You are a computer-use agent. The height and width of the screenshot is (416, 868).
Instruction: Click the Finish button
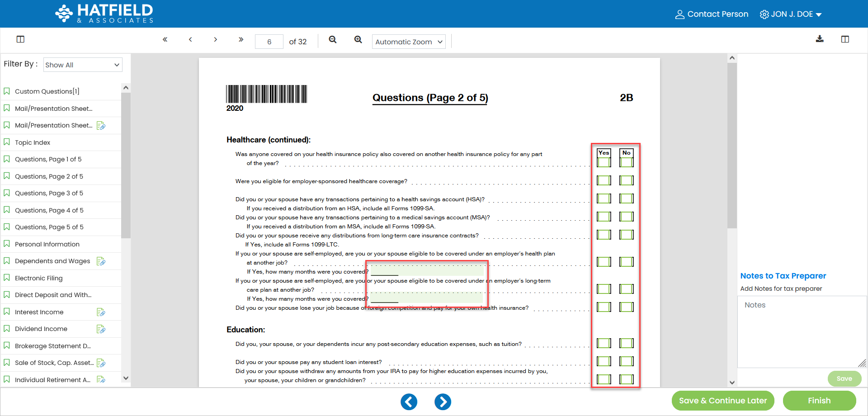click(x=819, y=401)
